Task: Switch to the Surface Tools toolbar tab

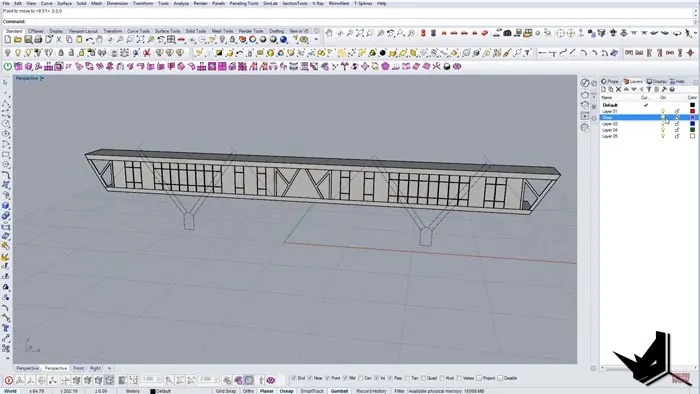Action: pos(167,31)
